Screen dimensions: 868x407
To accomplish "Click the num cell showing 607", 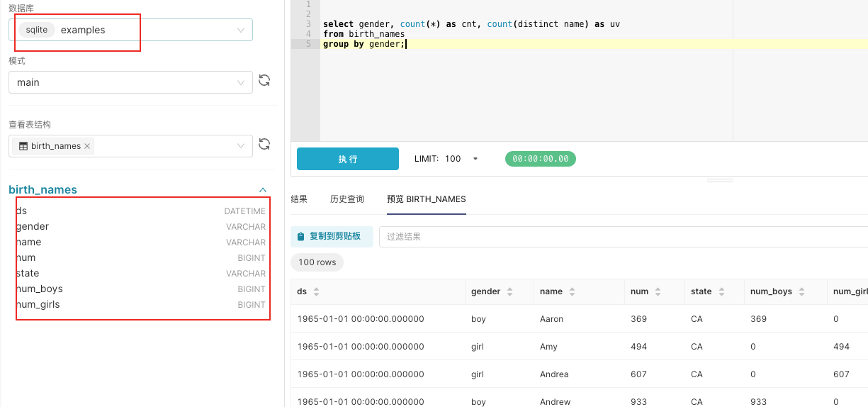I will pyautogui.click(x=655, y=374).
